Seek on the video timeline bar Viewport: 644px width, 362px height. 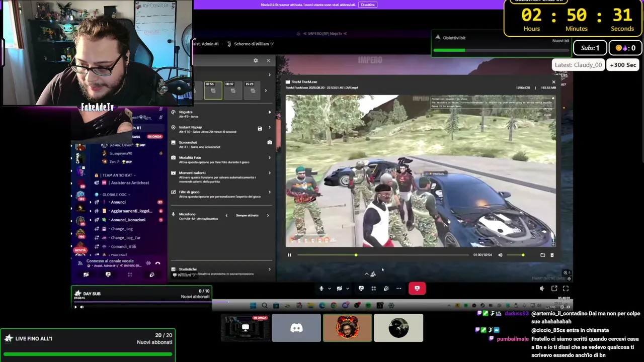pyautogui.click(x=383, y=255)
